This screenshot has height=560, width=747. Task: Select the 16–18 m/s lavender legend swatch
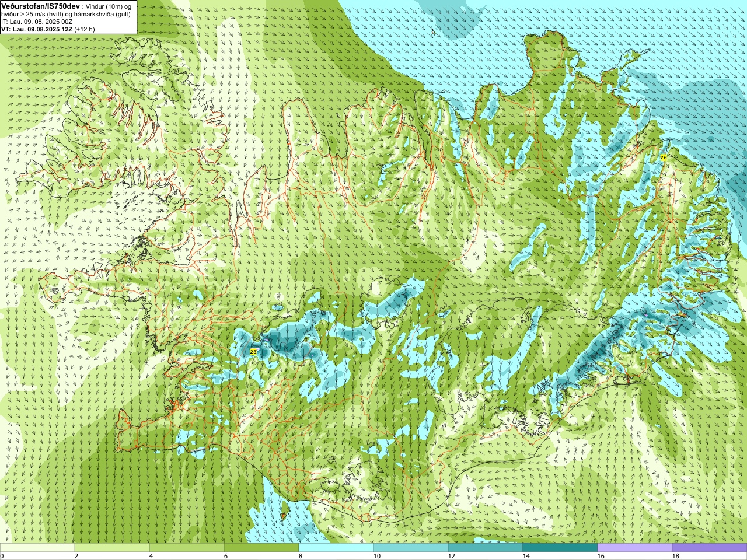635,548
